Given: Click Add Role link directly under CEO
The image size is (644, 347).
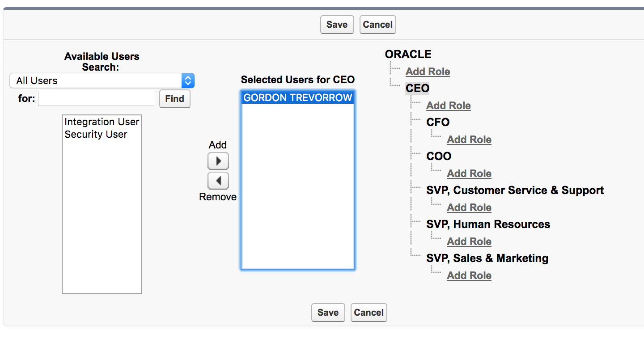Looking at the screenshot, I should click(x=448, y=106).
